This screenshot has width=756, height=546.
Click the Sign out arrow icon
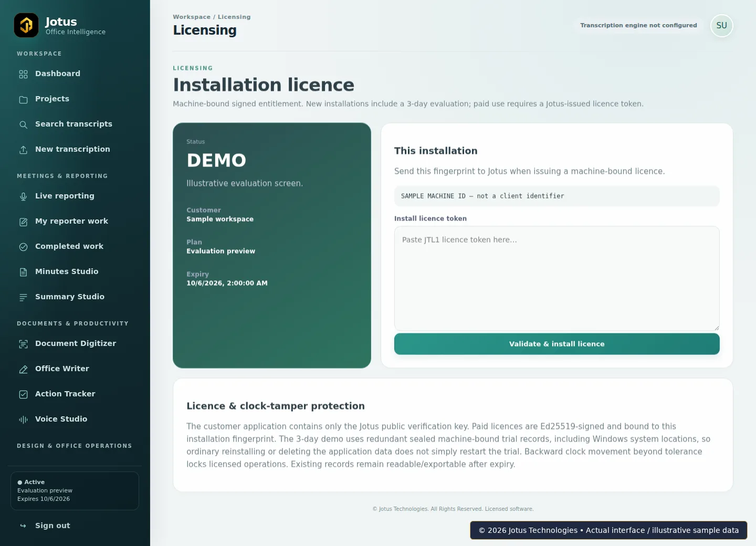pos(23,526)
